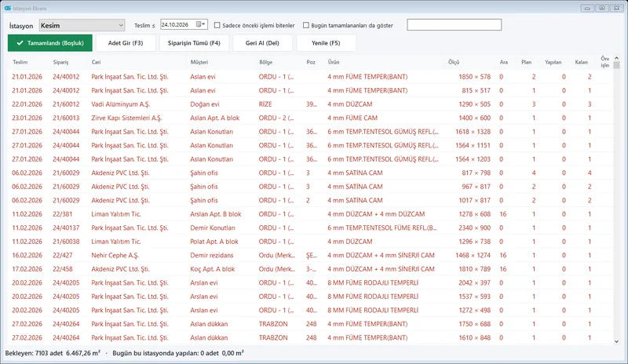Image resolution: width=628 pixels, height=364 pixels.
Task: Click Tamamlandı (Boşluk) button
Action: (x=50, y=43)
